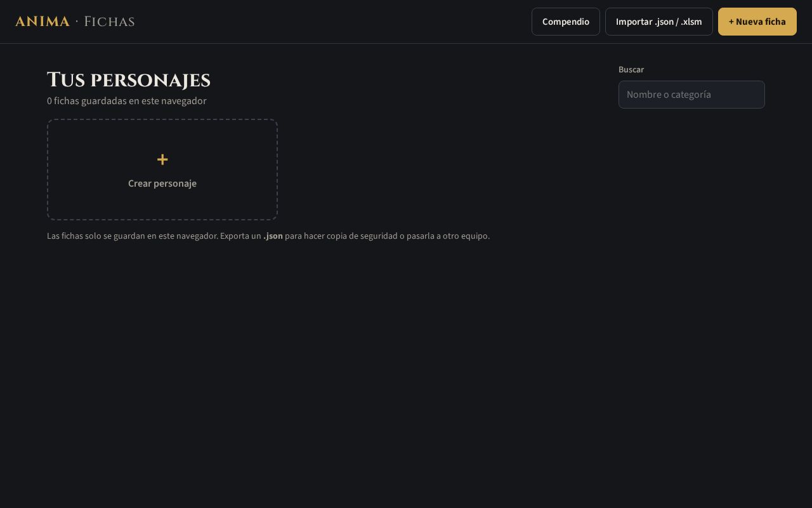Viewport: 812px width, 508px height.
Task: Select the Crear personaje label
Action: click(x=162, y=184)
